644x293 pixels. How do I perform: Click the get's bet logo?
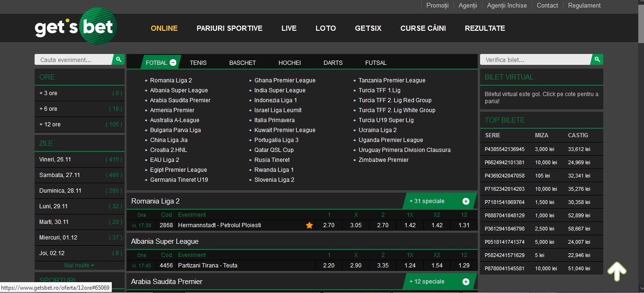tap(76, 27)
